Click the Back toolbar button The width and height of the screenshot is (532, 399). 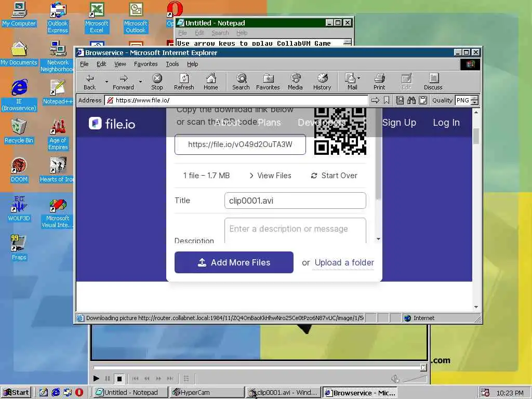click(x=89, y=82)
